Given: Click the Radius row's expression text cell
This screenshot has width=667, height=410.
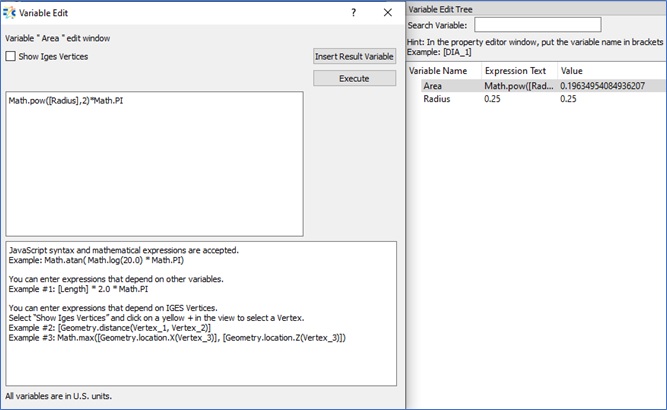Looking at the screenshot, I should [495, 99].
